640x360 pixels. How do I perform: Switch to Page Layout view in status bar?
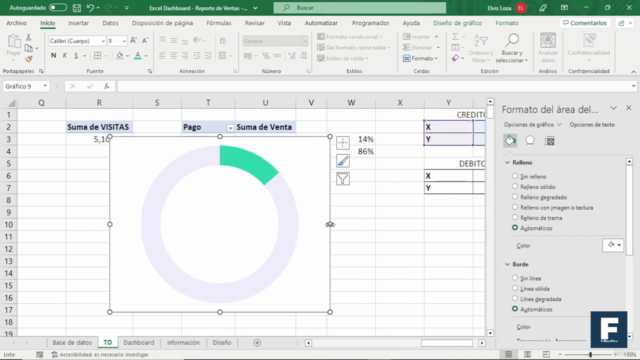tap(527, 354)
